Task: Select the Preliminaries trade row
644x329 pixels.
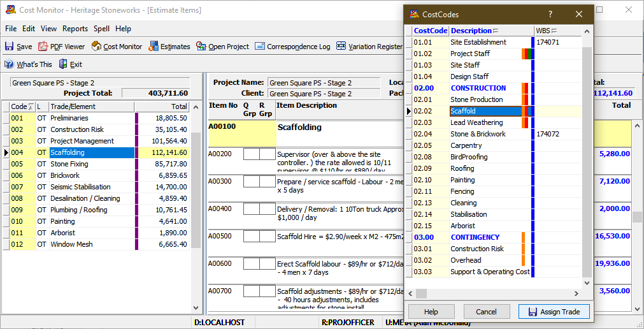Action: point(96,118)
